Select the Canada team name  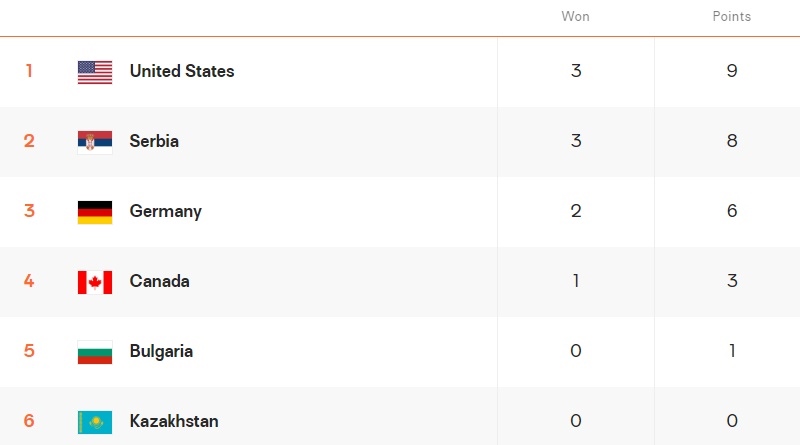click(x=160, y=282)
